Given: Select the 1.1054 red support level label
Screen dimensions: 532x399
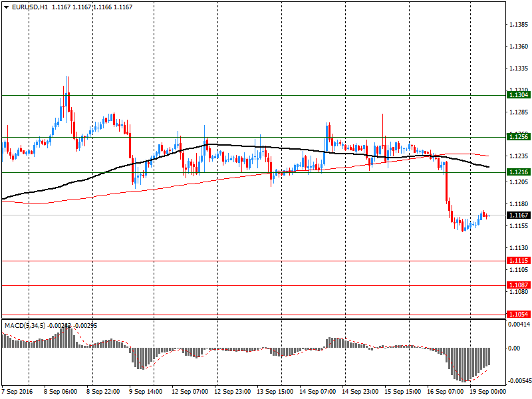Looking at the screenshot, I should point(518,314).
